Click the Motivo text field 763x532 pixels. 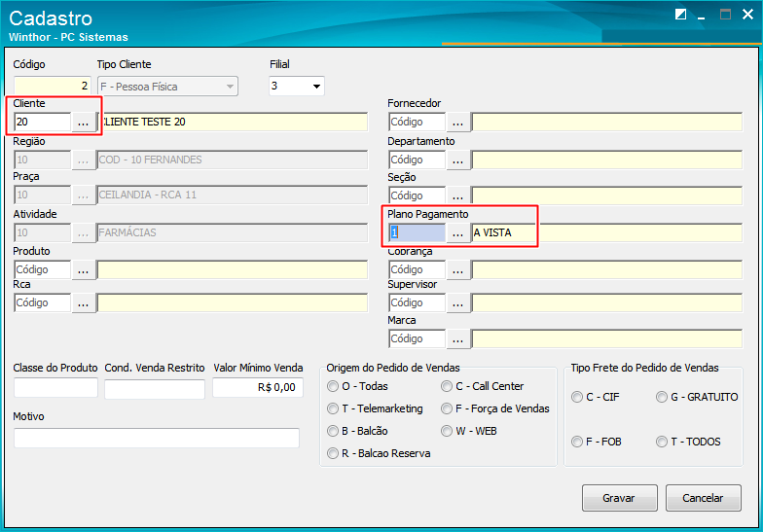point(157,438)
